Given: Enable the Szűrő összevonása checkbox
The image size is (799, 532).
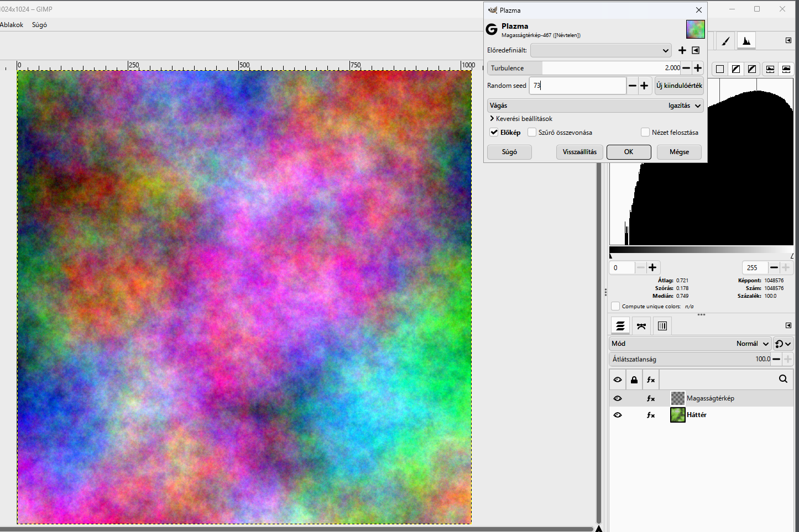Looking at the screenshot, I should (x=532, y=132).
